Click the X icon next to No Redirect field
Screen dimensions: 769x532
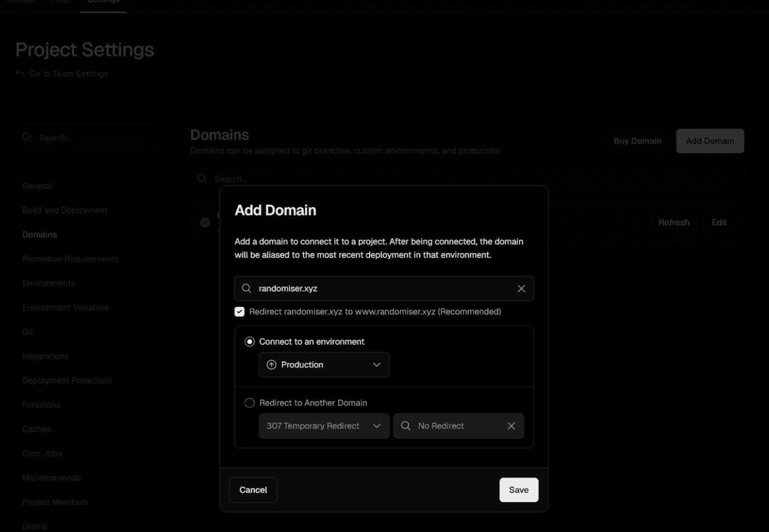point(512,425)
